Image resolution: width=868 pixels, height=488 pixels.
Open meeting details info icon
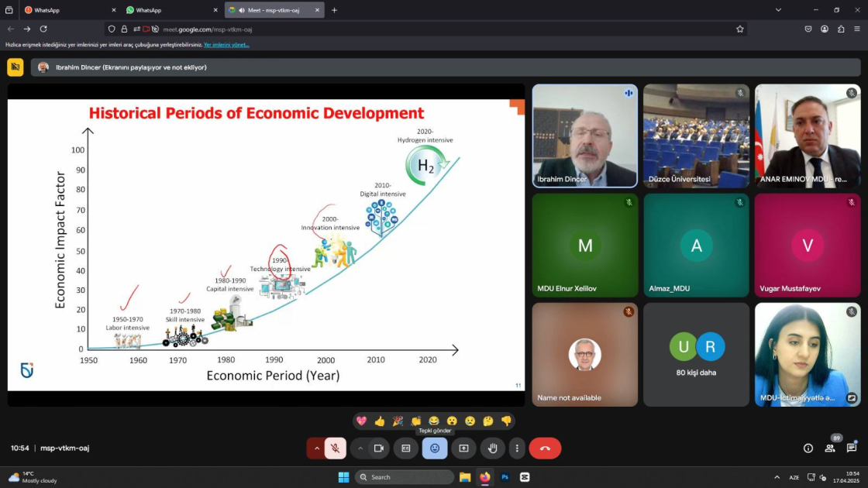click(808, 448)
